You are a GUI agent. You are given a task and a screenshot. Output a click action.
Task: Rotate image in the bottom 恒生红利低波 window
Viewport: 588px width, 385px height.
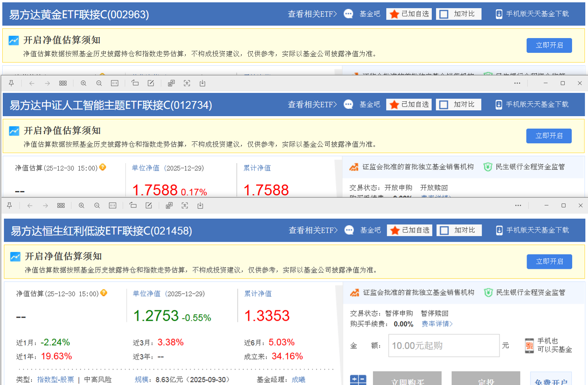133,206
